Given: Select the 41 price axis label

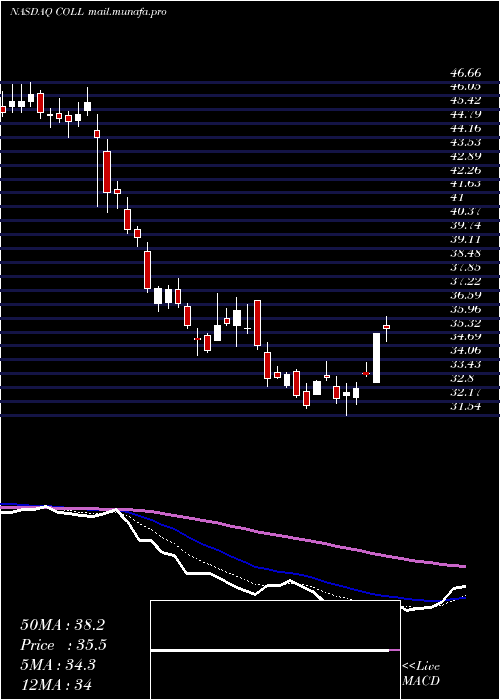Looking at the screenshot, I should (457, 197).
